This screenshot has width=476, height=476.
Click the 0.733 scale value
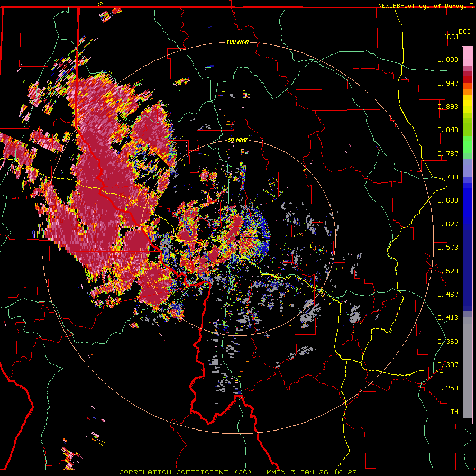448,177
